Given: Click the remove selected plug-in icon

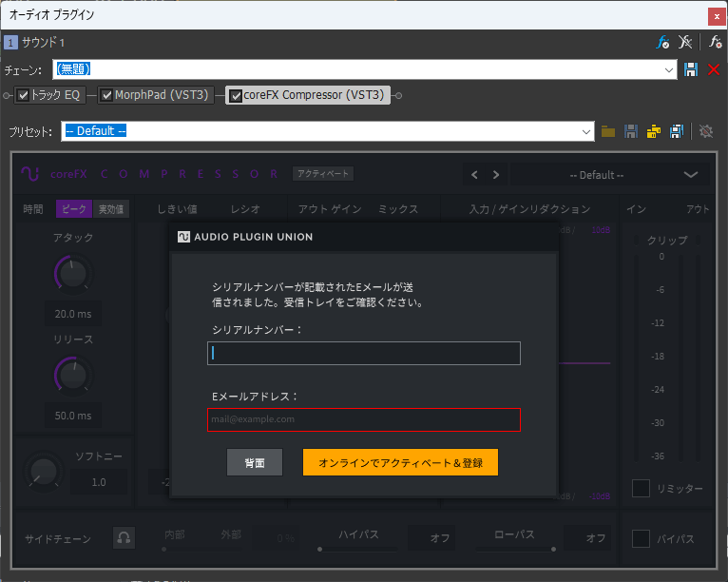Looking at the screenshot, I should coord(686,42).
